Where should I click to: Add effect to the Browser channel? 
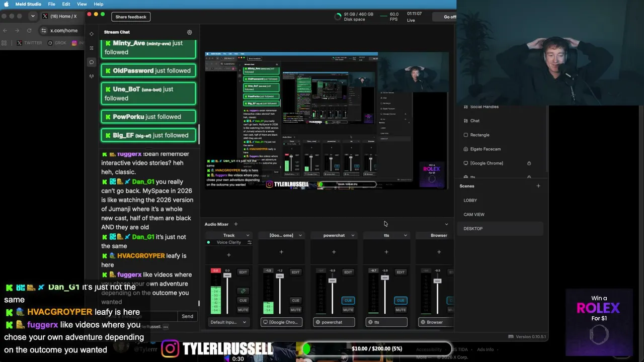tap(439, 252)
